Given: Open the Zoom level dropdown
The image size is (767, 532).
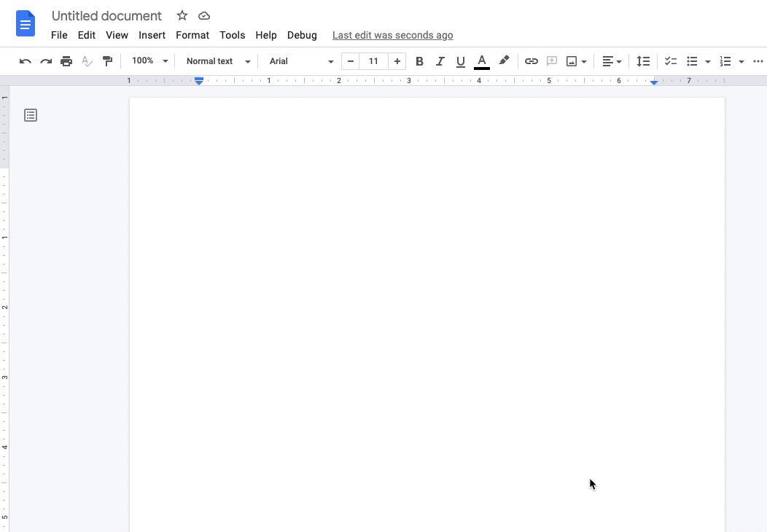Looking at the screenshot, I should (149, 61).
